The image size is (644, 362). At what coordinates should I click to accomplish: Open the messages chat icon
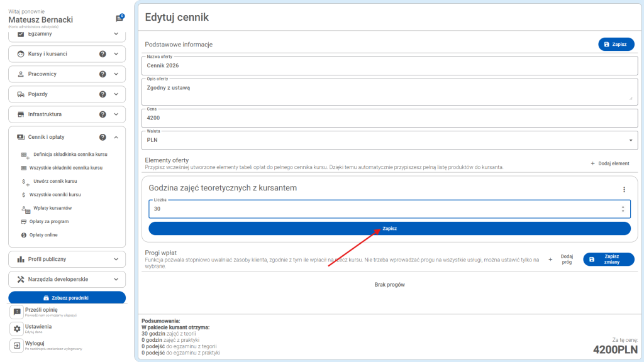point(119,19)
